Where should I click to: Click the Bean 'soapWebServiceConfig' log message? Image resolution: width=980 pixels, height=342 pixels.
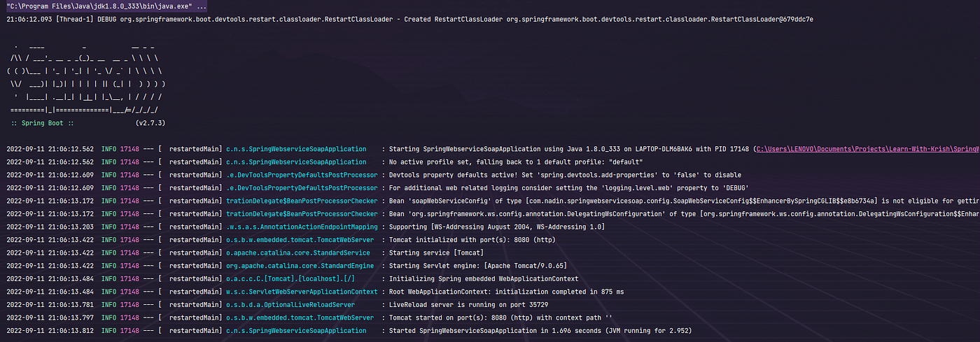[x=685, y=201]
